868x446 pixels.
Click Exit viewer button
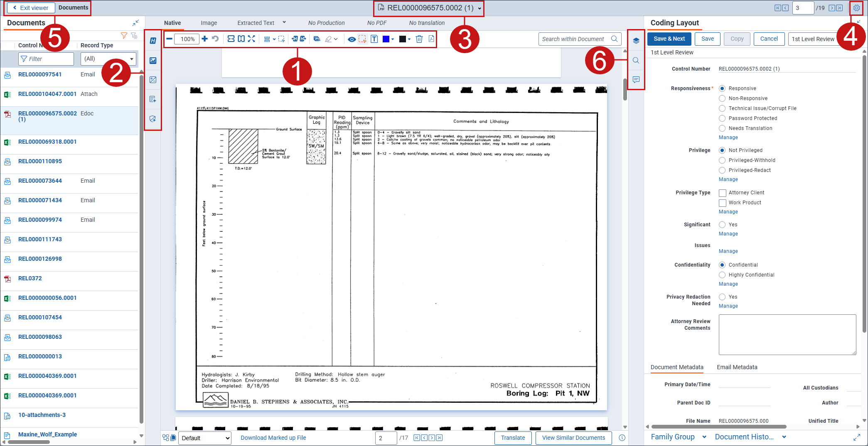point(30,8)
